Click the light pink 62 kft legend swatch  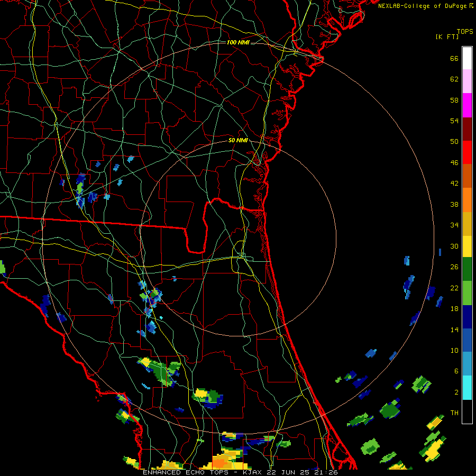(467, 81)
